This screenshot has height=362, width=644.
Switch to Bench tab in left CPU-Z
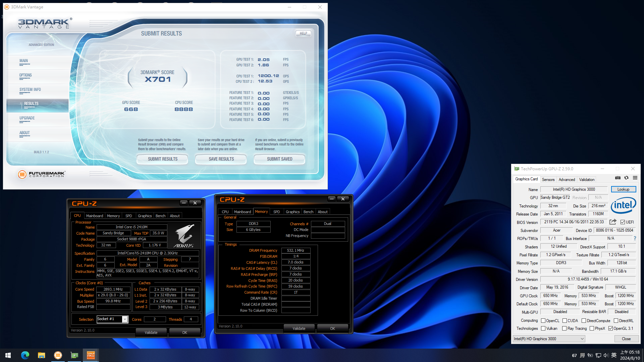point(160,216)
